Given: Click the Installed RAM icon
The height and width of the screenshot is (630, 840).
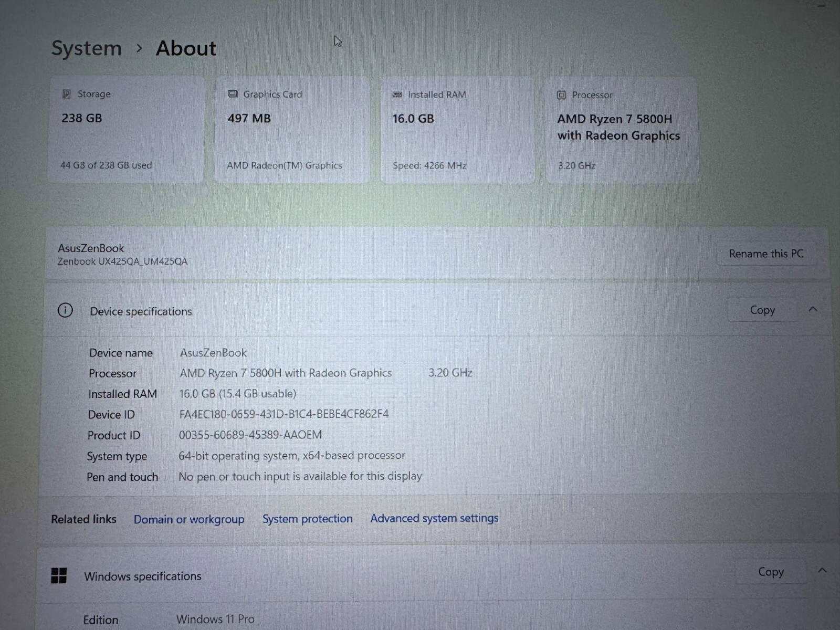Looking at the screenshot, I should (x=397, y=94).
